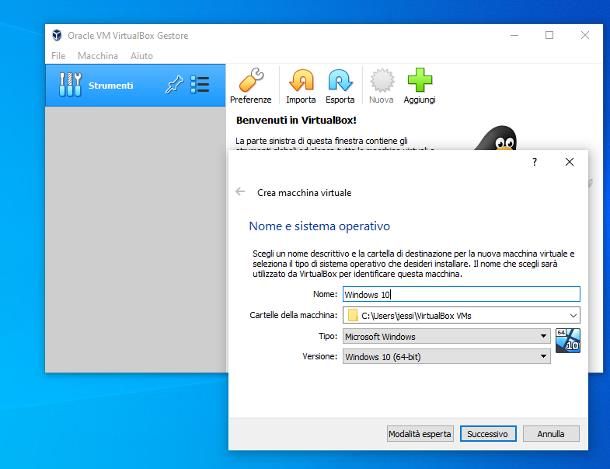Screen dimensions: 610x469
Task: Select the Strumenti tools icon
Action: [x=70, y=84]
